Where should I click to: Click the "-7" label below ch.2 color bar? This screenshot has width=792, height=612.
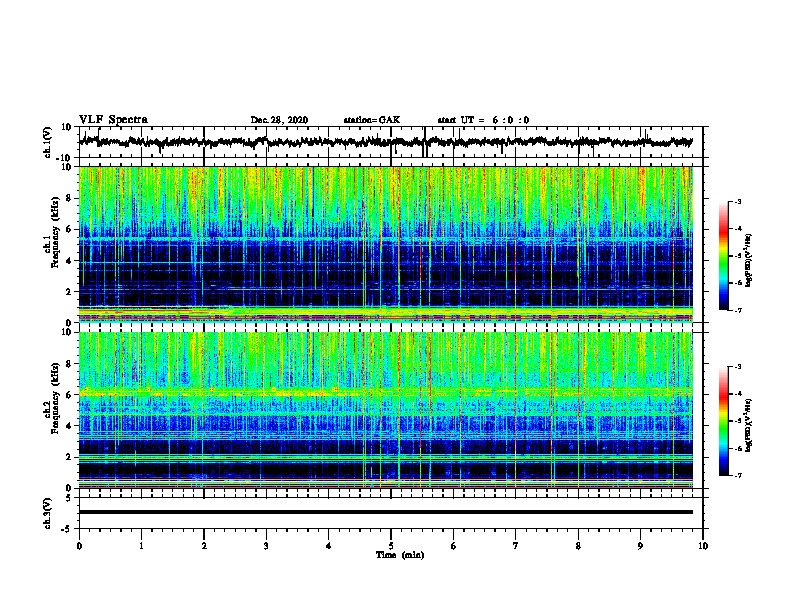(738, 475)
